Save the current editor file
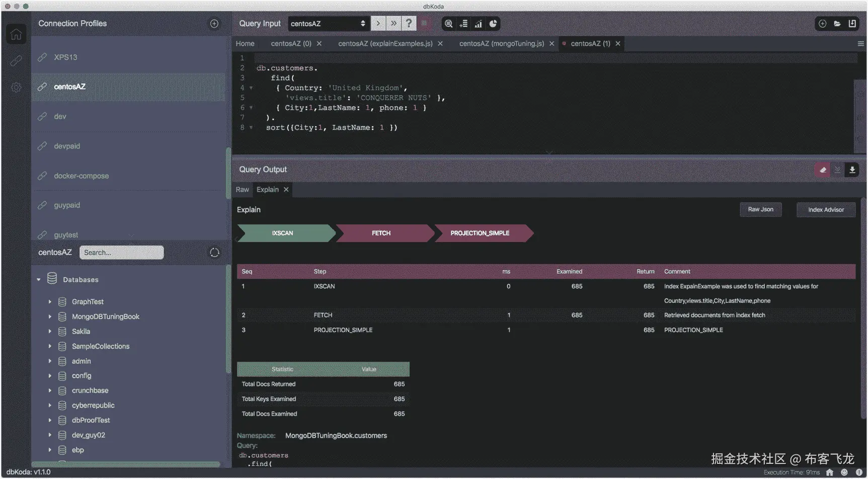868x479 pixels. tap(852, 24)
